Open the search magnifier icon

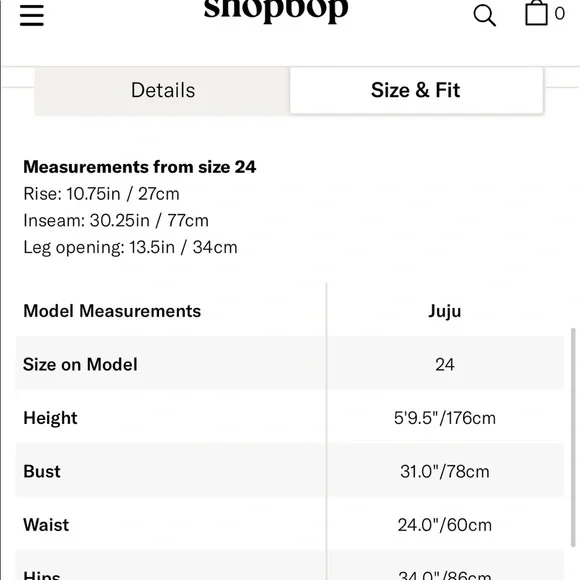coord(484,16)
